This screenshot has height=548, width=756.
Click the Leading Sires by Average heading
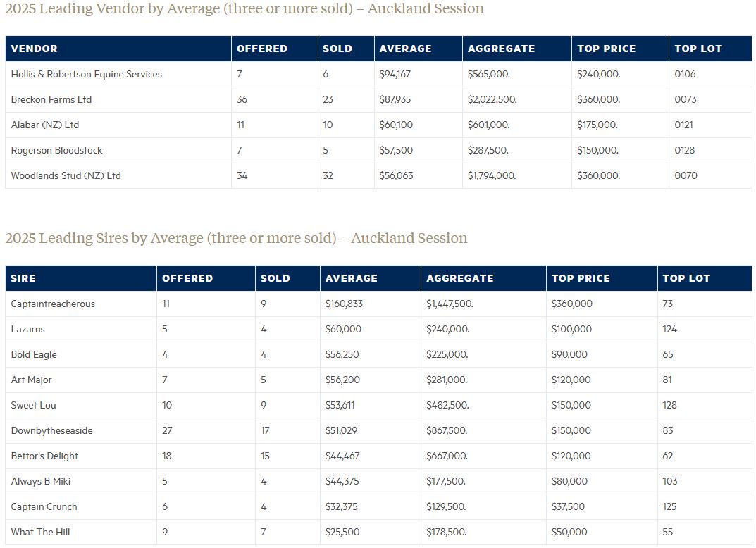[x=236, y=238]
